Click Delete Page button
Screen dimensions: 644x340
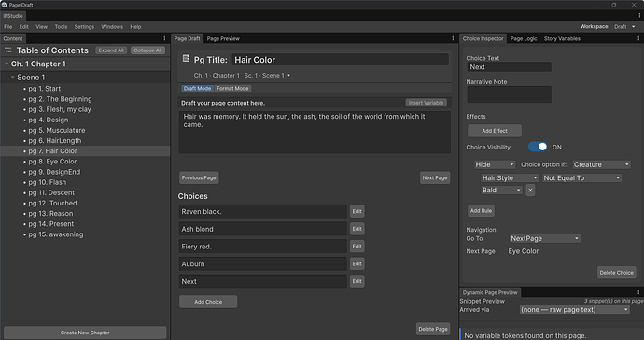pos(433,329)
